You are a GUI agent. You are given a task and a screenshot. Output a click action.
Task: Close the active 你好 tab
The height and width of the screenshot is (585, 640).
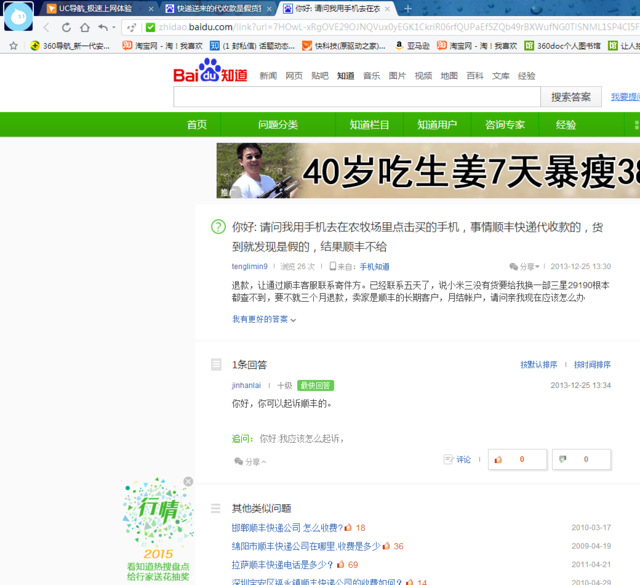pyautogui.click(x=387, y=9)
